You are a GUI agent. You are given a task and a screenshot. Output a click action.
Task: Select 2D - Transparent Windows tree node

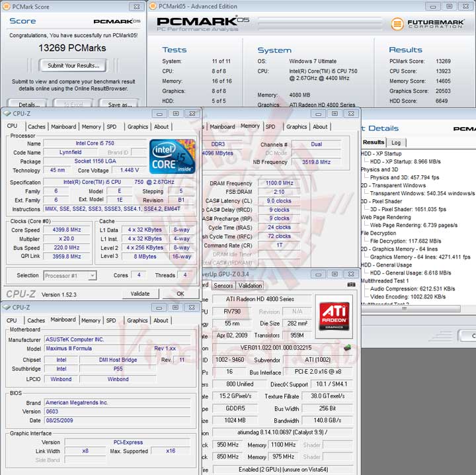tap(393, 185)
